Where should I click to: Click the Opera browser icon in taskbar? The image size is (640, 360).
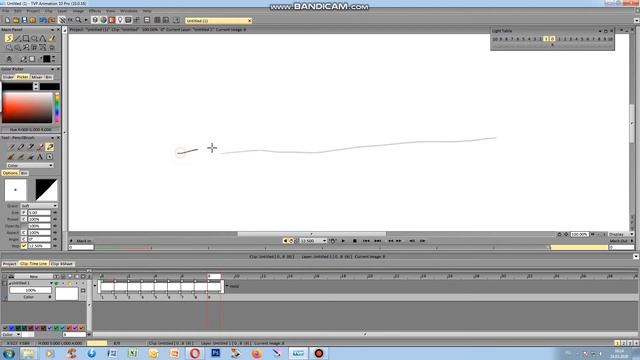click(195, 353)
